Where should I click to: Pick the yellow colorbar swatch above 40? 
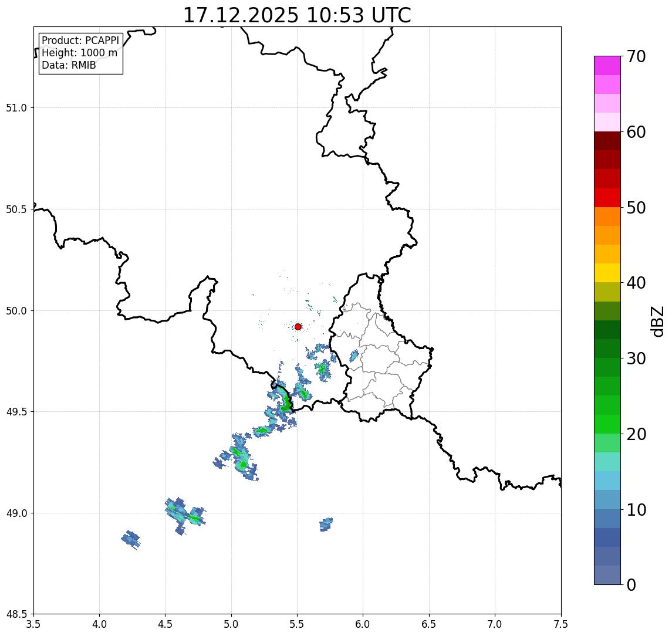[x=607, y=273]
